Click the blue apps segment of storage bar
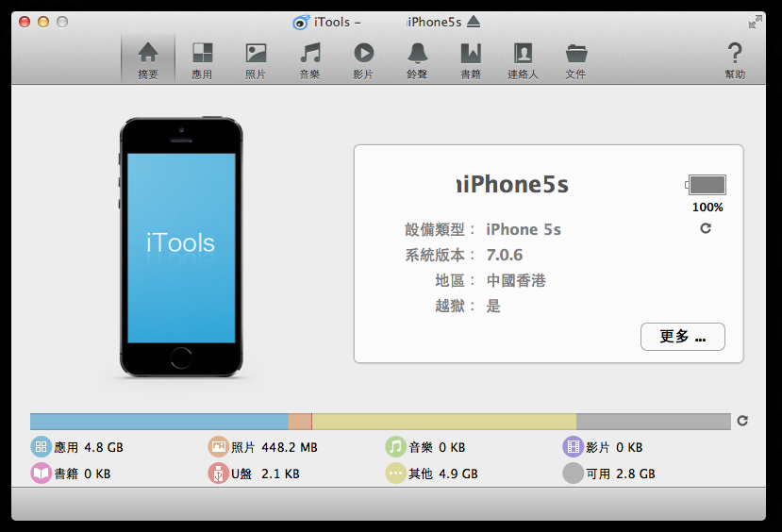 click(159, 422)
